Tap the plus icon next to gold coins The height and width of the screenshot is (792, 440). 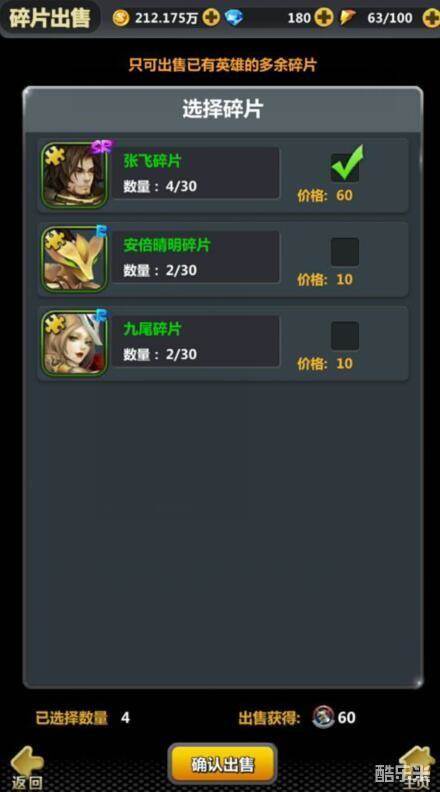pos(211,18)
